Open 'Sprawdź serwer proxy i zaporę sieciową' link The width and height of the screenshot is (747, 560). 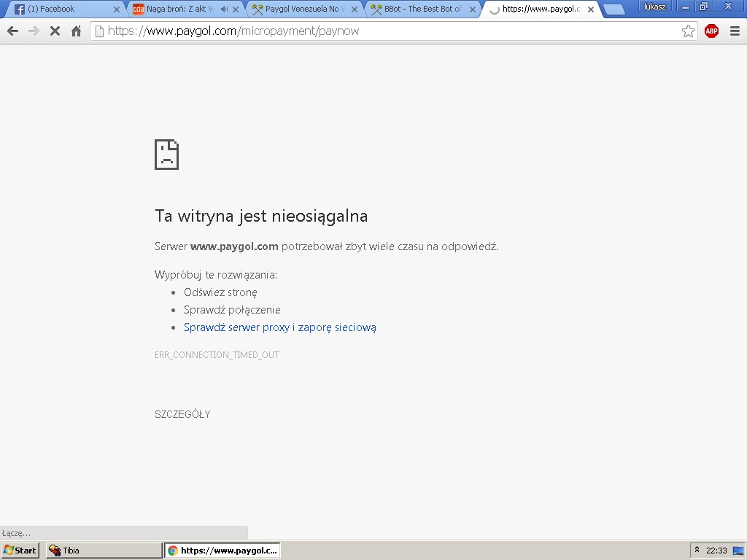tap(279, 327)
